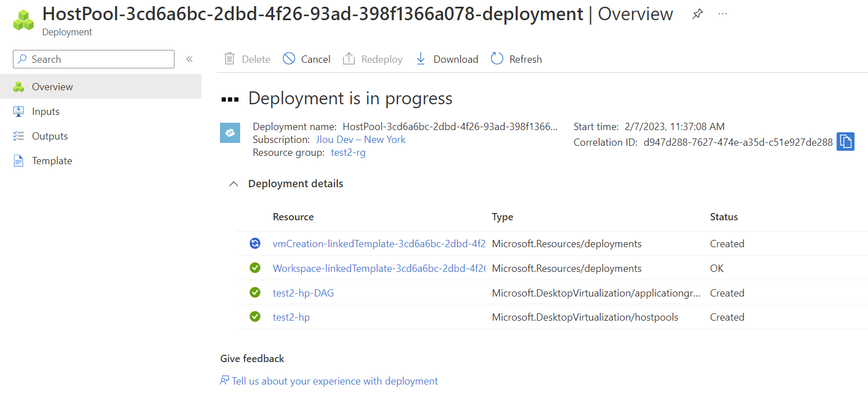The width and height of the screenshot is (868, 412).
Task: Click the Cancel circle-slash icon
Action: coord(289,59)
